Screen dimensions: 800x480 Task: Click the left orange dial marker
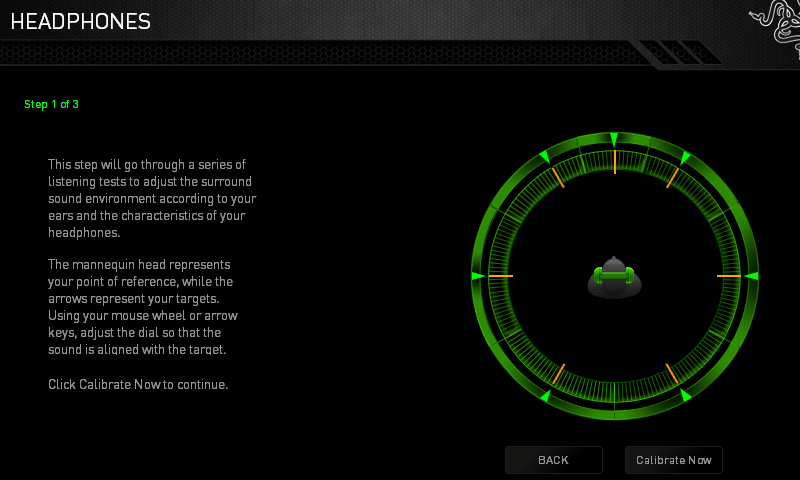[501, 276]
